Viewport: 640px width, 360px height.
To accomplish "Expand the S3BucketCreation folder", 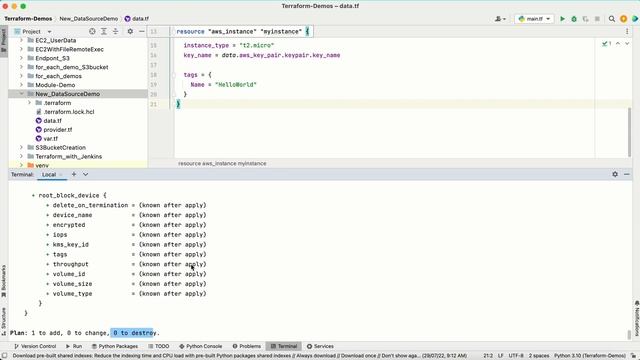I will tap(21, 147).
